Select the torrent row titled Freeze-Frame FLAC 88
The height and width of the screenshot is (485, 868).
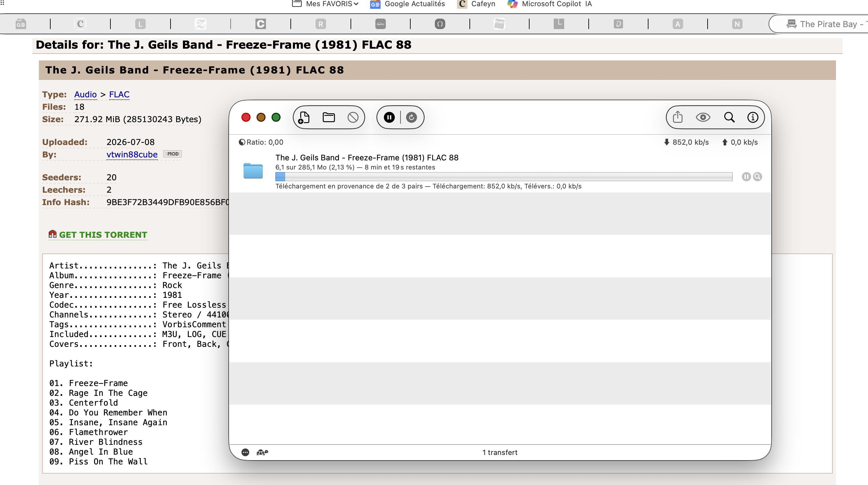500,171
